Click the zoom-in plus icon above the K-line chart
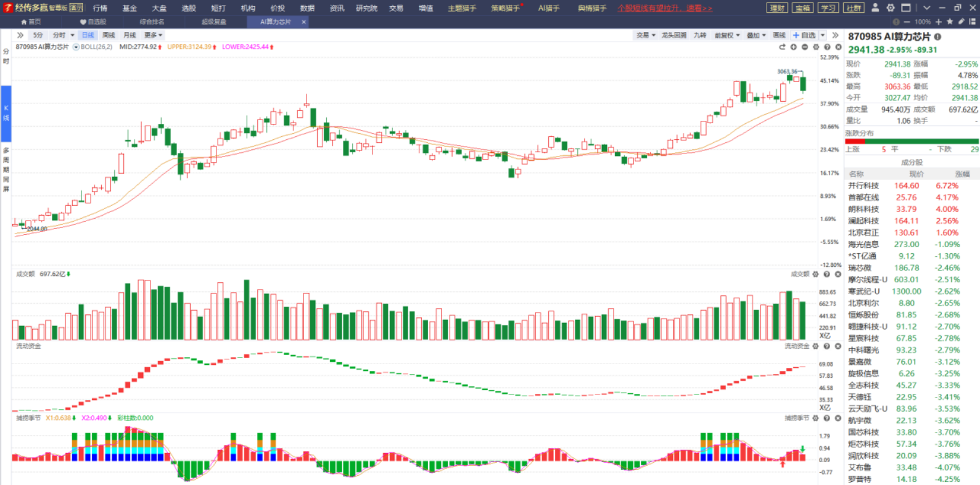Image resolution: width=980 pixels, height=485 pixels. click(794, 47)
